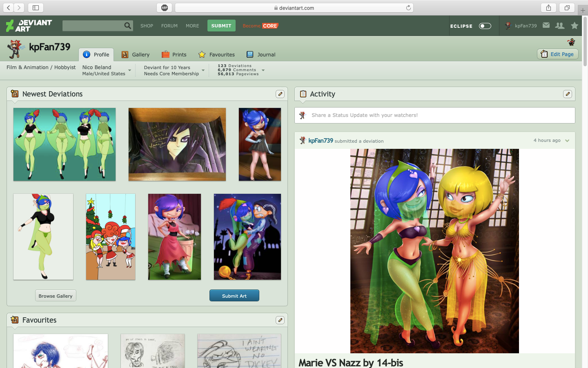Click the "4 hours ago" timestamp
Image resolution: width=588 pixels, height=368 pixels.
(547, 140)
